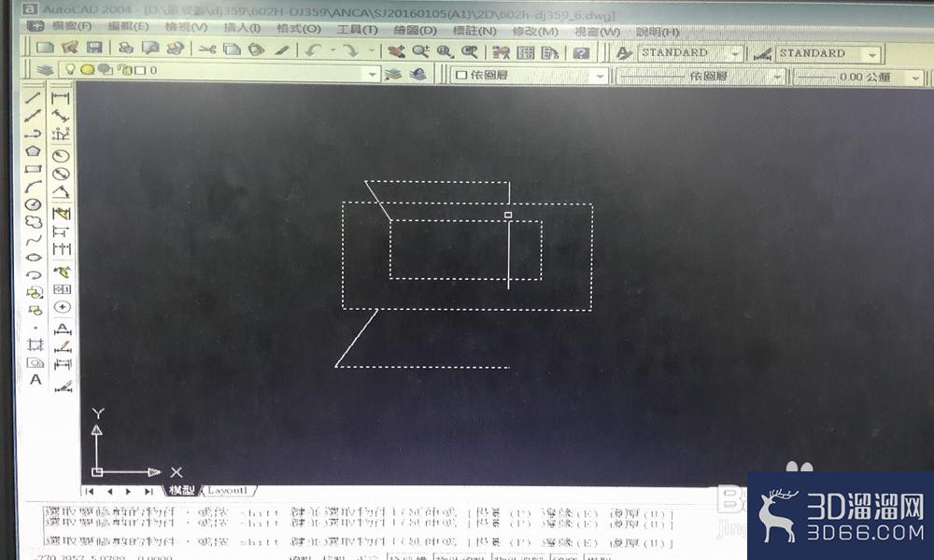Click Make Object's Layer Current icon
The height and width of the screenshot is (560, 934).
[393, 74]
